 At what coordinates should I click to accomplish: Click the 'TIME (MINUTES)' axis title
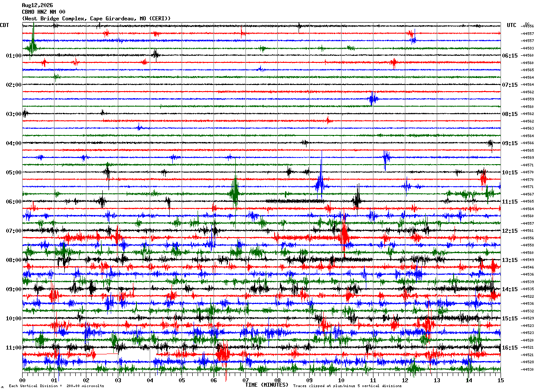click(267, 385)
